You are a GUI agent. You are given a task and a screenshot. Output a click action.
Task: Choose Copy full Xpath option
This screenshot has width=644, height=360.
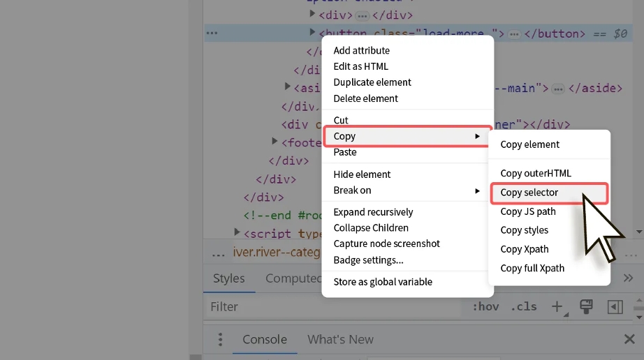pos(532,268)
